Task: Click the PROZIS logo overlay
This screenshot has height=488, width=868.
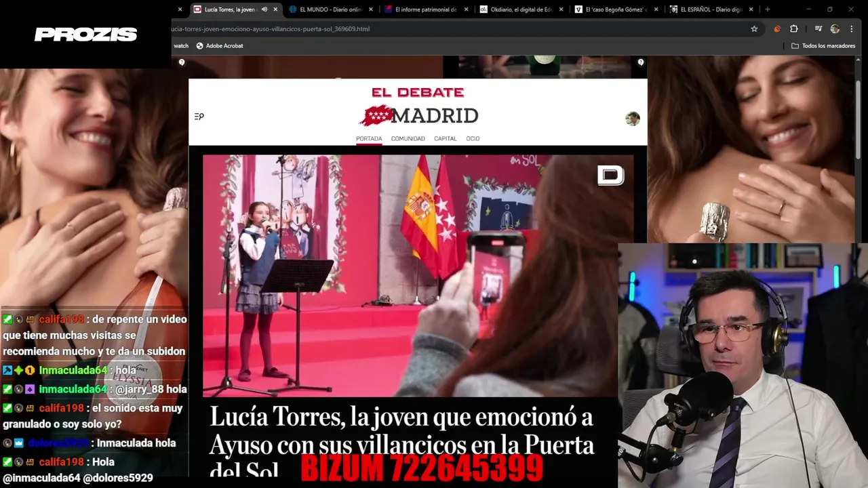Action: point(85,35)
